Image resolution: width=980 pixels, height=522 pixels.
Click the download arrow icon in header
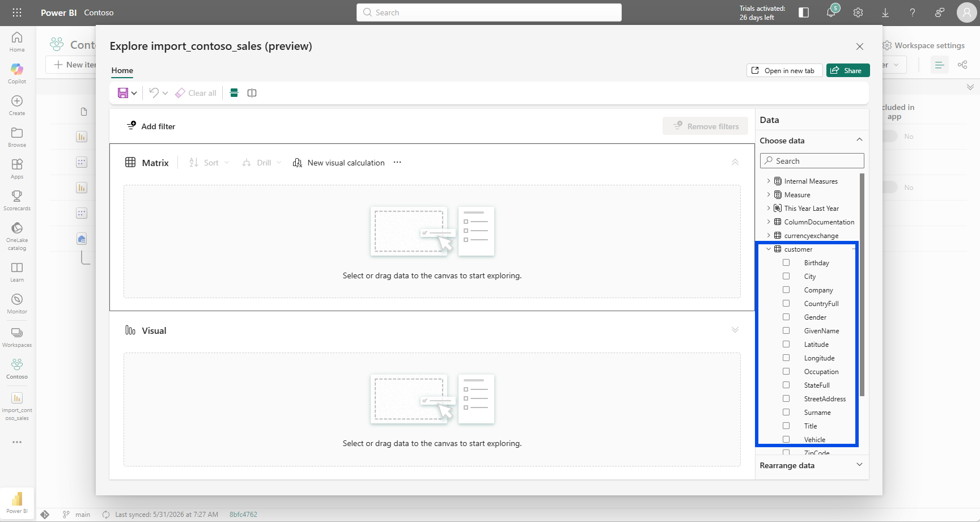[x=885, y=12]
